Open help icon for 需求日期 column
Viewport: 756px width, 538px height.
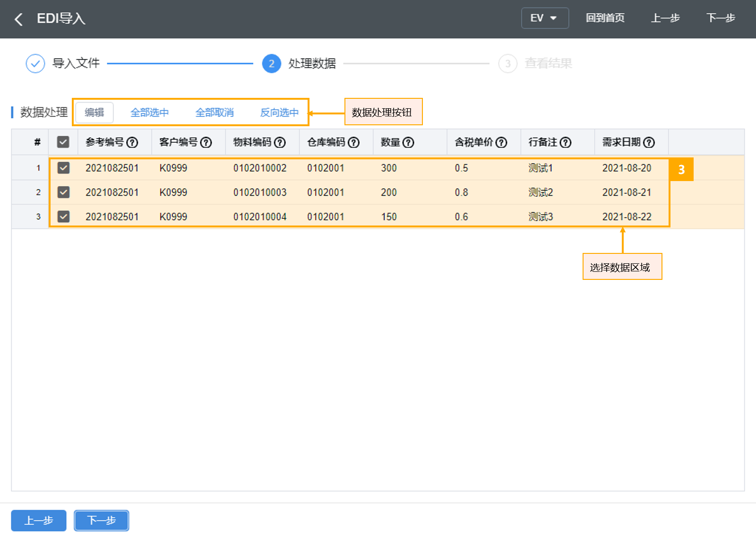tap(649, 142)
